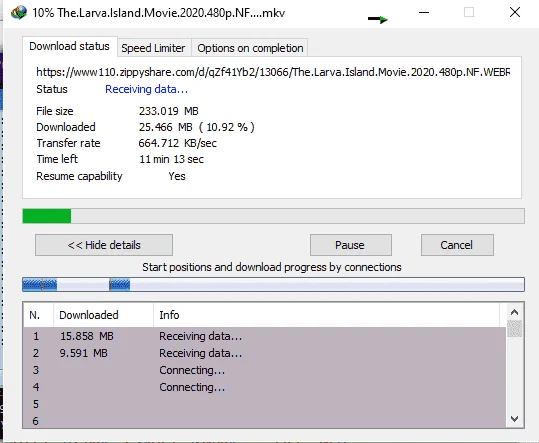Click the connections list scroll up arrow

tap(515, 312)
